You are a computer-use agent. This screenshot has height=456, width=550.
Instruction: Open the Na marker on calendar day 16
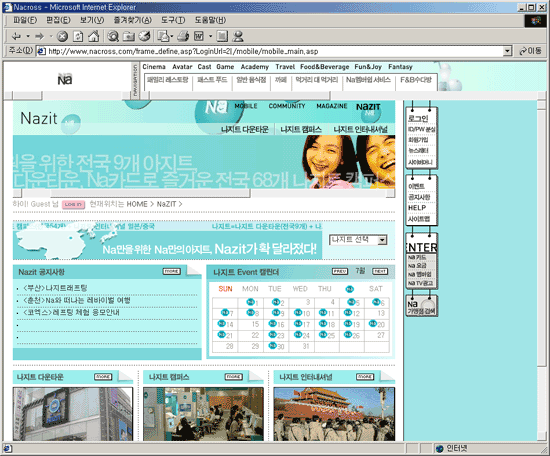[x=272, y=323]
